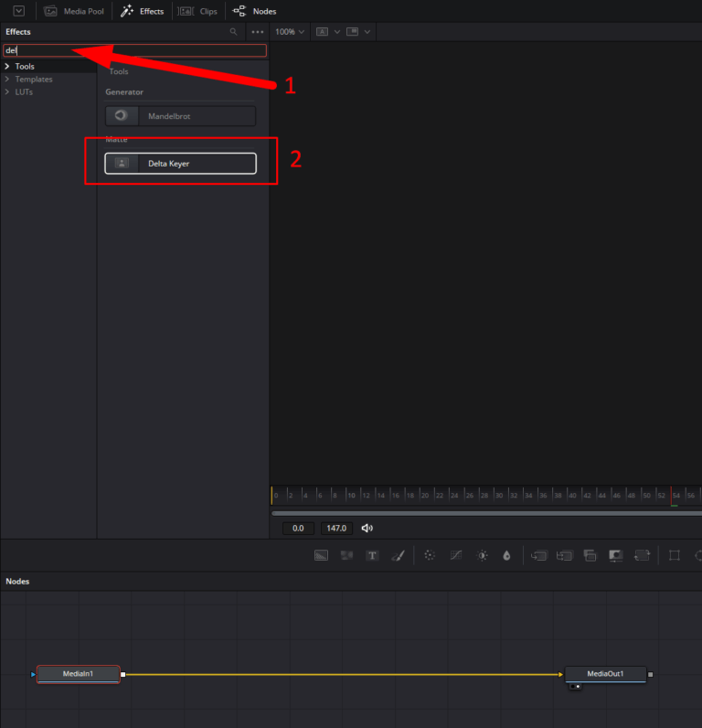
Task: Toggle the Nodes panel button
Action: point(254,11)
